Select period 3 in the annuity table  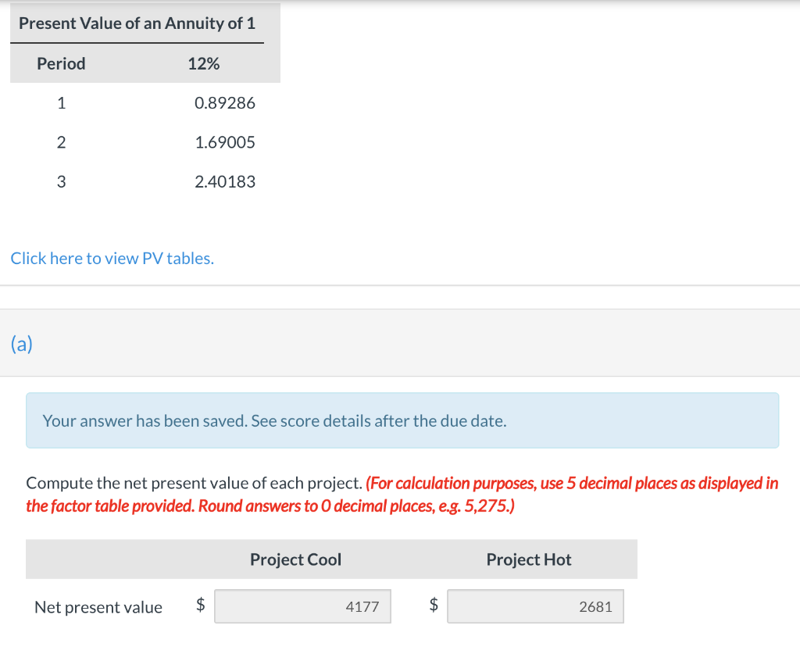[x=61, y=181]
